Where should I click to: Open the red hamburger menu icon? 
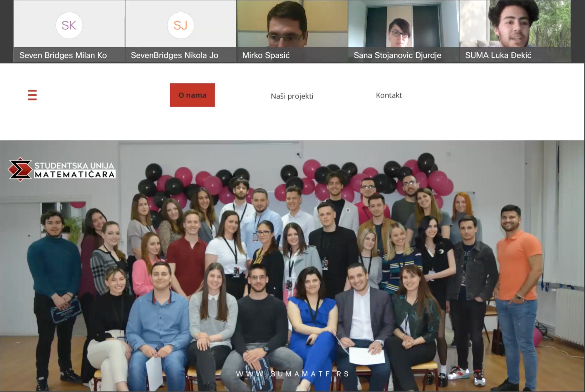point(32,95)
